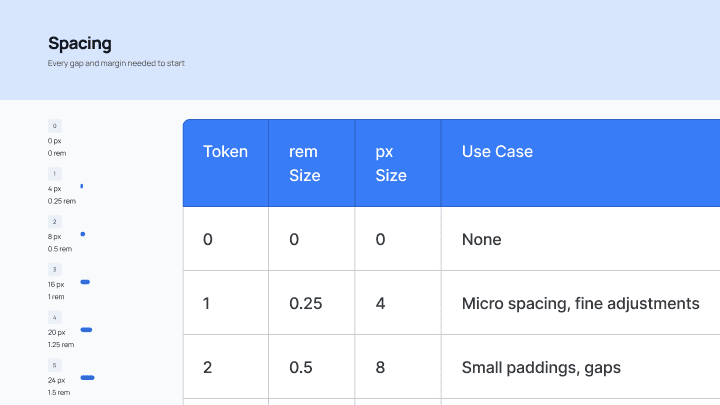The height and width of the screenshot is (405, 720).
Task: Click the token 5 badge in the left list
Action: (x=55, y=366)
